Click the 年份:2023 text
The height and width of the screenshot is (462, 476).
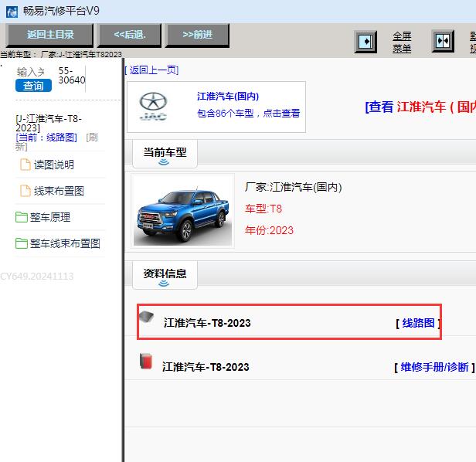tap(269, 230)
